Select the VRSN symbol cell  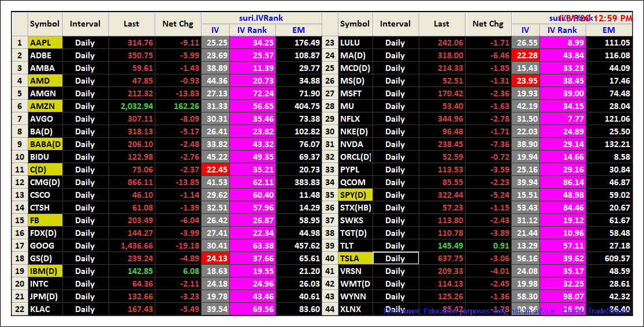pyautogui.click(x=355, y=272)
